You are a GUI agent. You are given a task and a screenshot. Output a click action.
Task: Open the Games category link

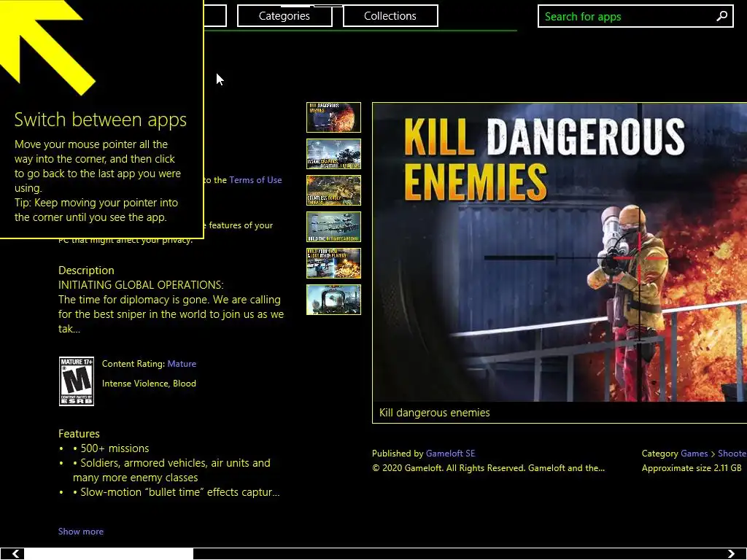pyautogui.click(x=694, y=454)
